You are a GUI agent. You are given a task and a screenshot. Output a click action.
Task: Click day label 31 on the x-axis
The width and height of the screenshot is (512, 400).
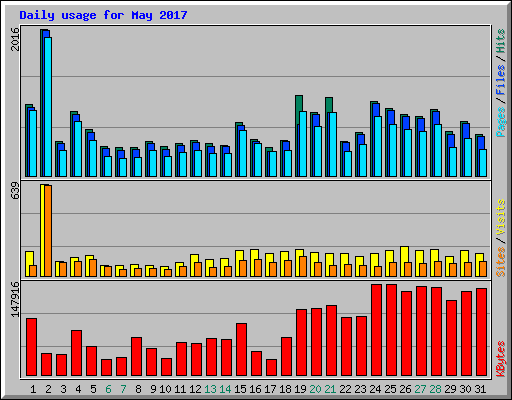pyautogui.click(x=480, y=389)
